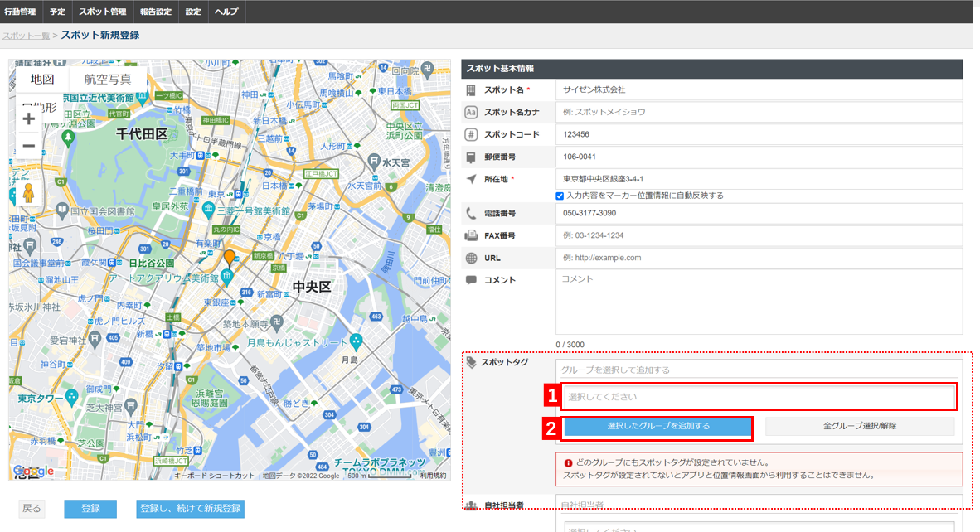Click the 登録 button
Screen dimensions: 980x532
pos(90,509)
